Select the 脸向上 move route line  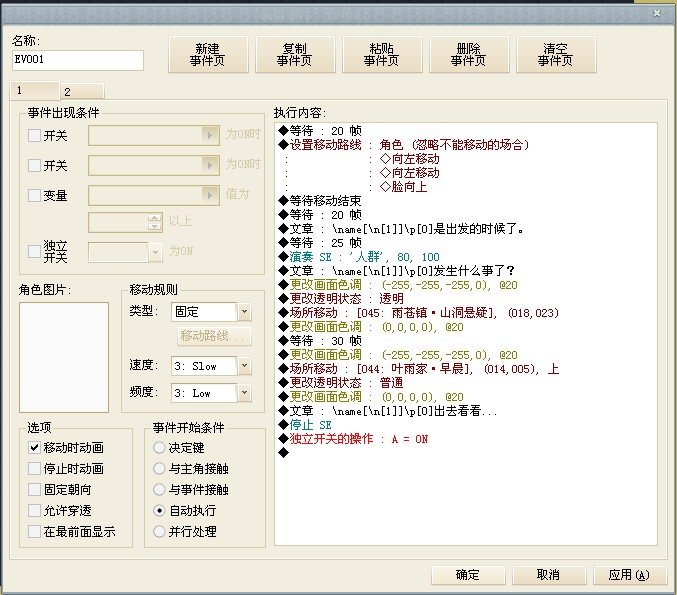[403, 187]
